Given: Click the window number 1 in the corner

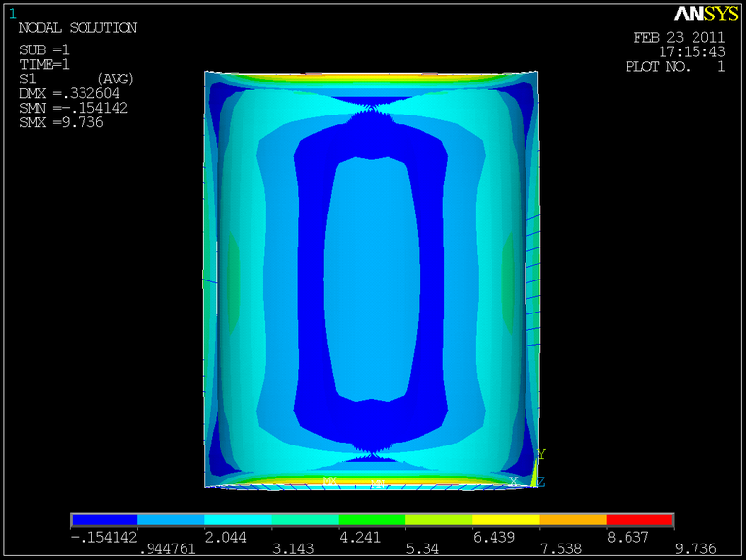Looking at the screenshot, I should [12, 15].
